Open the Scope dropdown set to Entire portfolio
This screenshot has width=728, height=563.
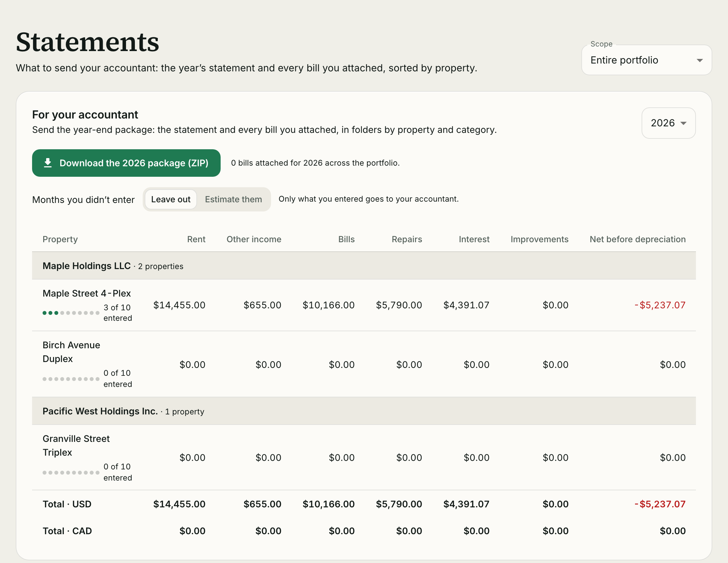646,60
